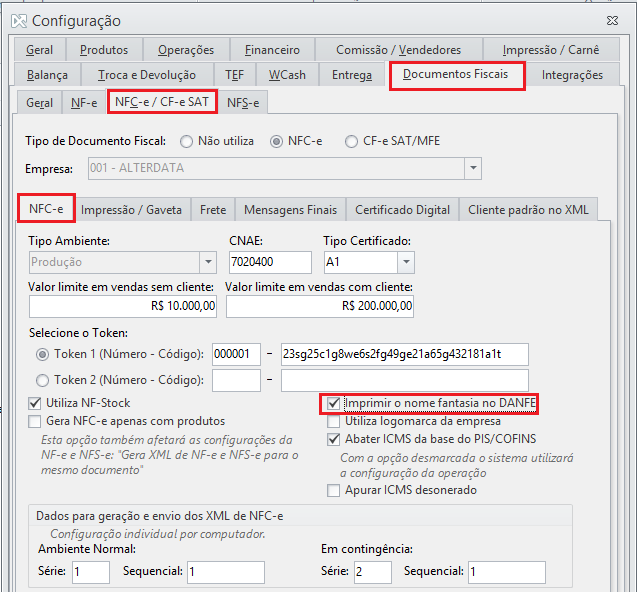Expand the Empresa dropdown arrow

[x=473, y=168]
